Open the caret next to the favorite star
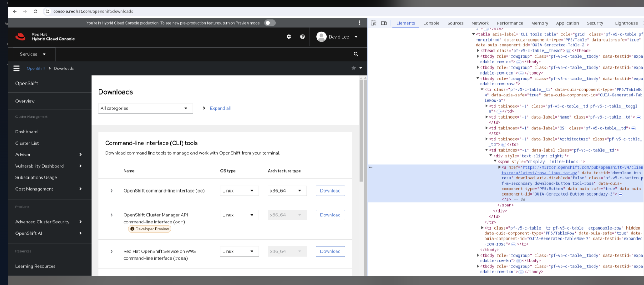 [361, 68]
